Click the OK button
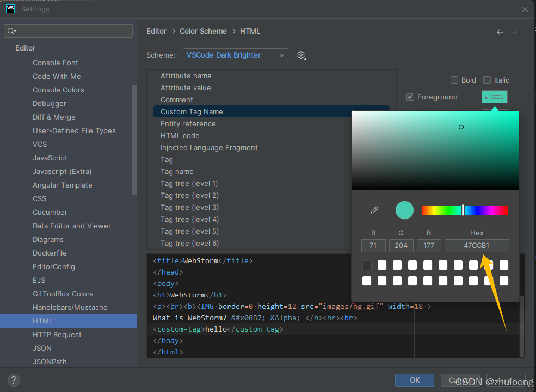Image resolution: width=536 pixels, height=392 pixels. [415, 380]
